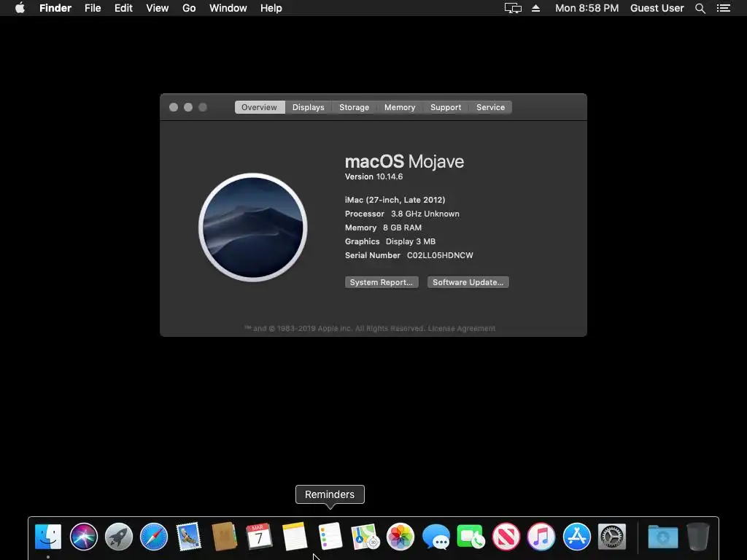Click the screen mirroring display icon
Viewport: 747px width, 560px height.
click(513, 8)
